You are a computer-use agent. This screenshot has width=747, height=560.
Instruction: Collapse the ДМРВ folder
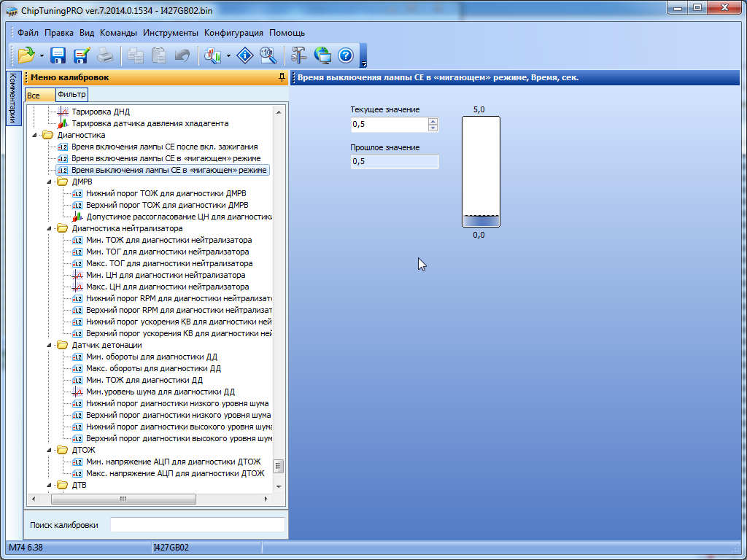[50, 182]
